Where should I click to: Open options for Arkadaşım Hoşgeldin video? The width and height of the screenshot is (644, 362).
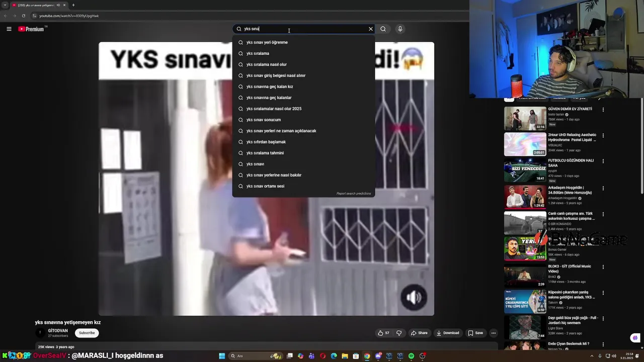[x=603, y=189]
